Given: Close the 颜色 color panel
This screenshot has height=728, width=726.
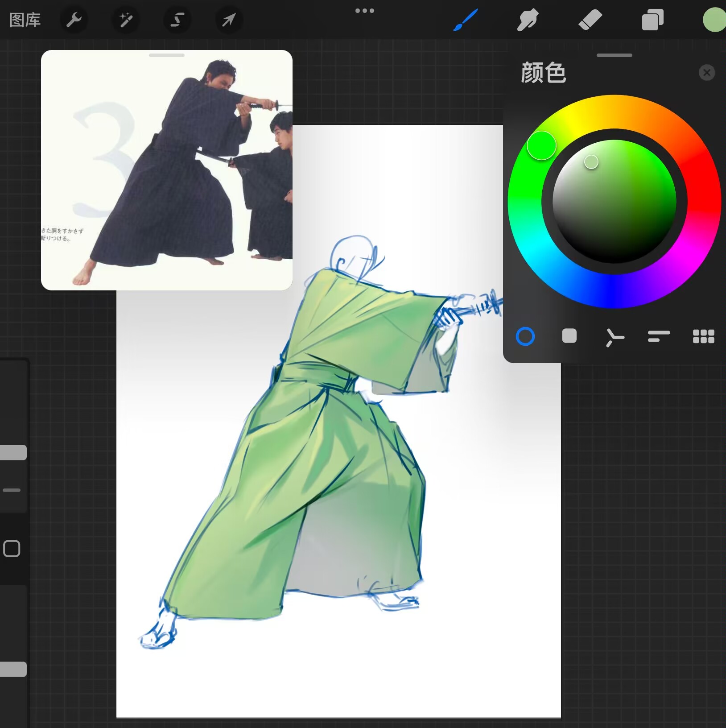Looking at the screenshot, I should point(707,72).
